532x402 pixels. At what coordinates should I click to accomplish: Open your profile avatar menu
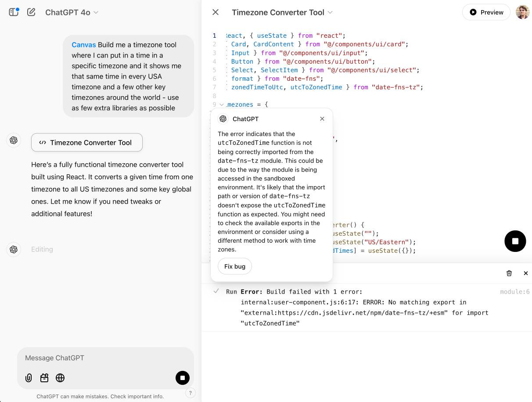[522, 12]
